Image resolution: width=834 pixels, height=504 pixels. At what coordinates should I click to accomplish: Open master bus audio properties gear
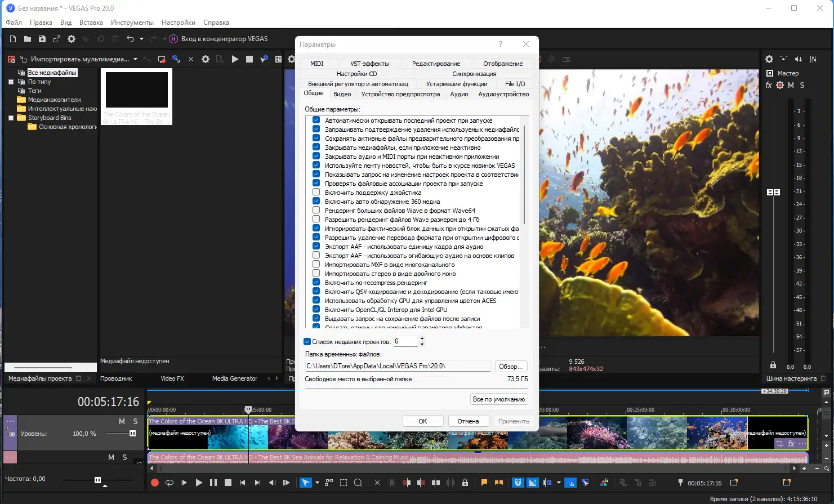tap(769, 59)
